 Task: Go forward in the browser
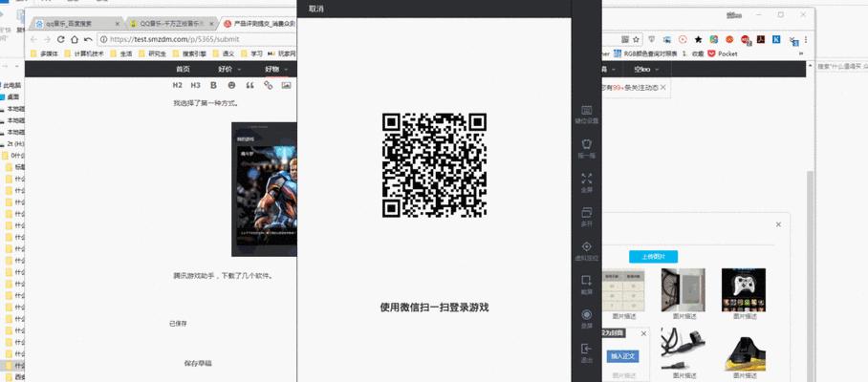47,39
